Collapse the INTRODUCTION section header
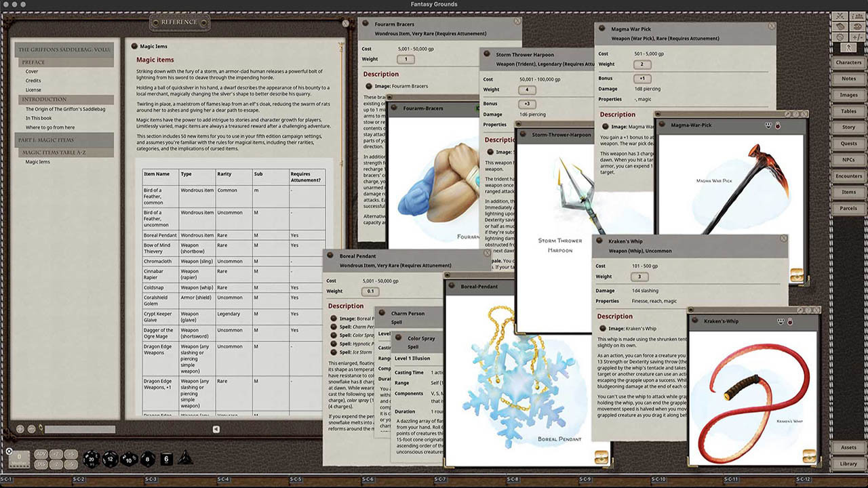 point(44,99)
